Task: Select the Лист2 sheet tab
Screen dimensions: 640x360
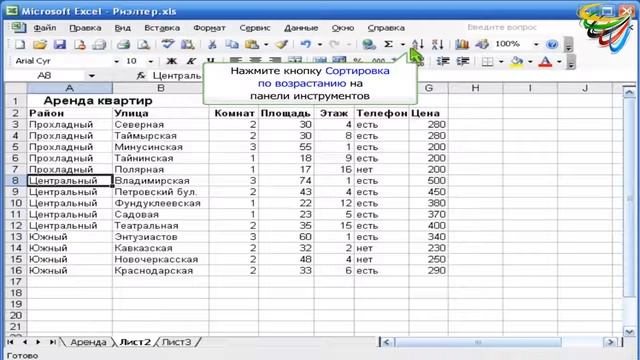Action: click(135, 342)
